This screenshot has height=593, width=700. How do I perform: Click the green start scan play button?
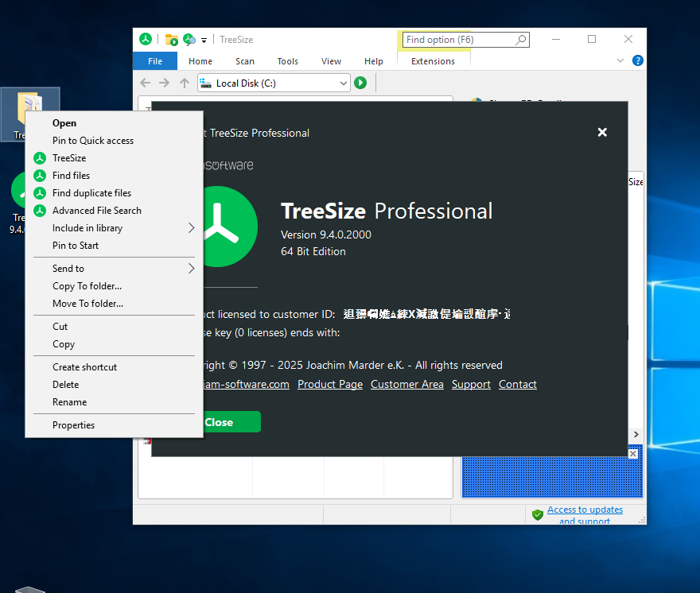click(x=360, y=83)
